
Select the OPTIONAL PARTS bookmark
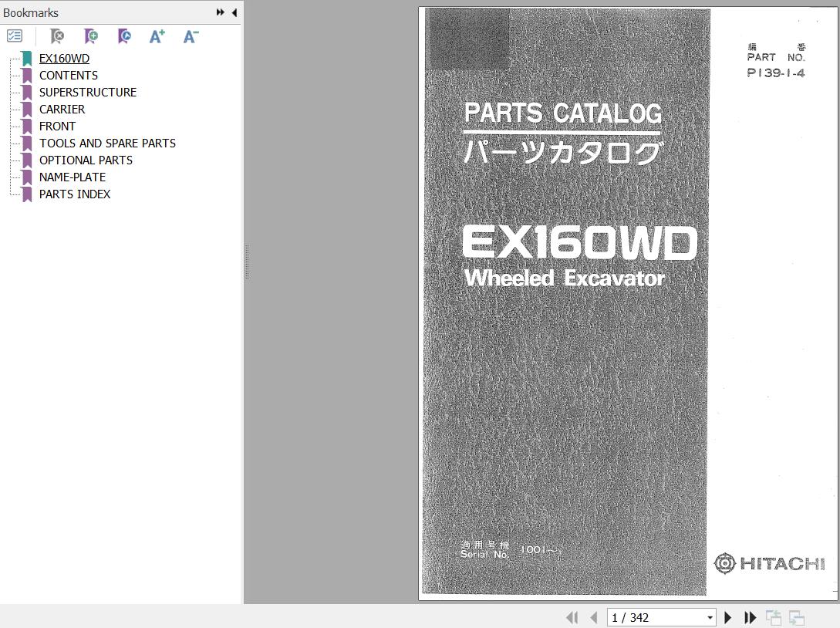coord(86,160)
